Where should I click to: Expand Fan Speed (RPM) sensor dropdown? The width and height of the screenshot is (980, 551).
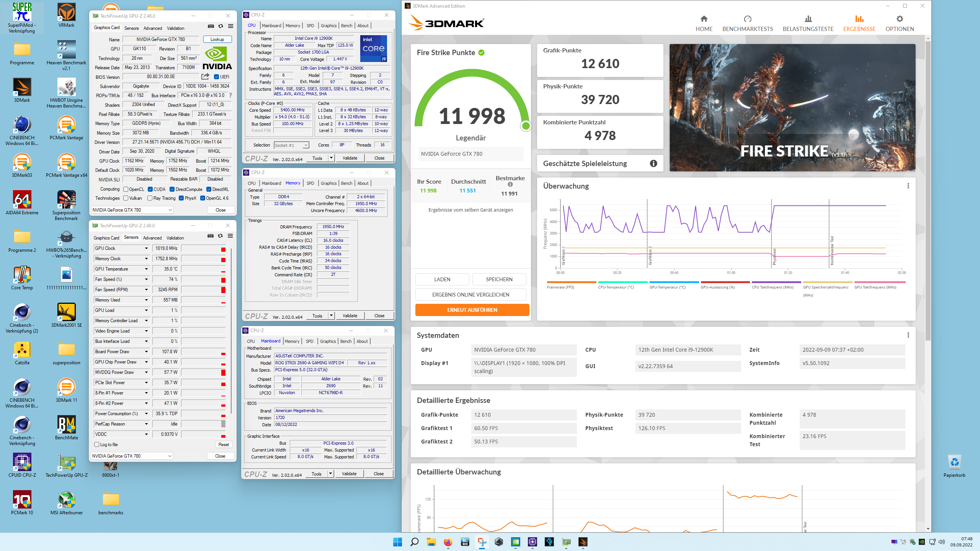click(146, 290)
